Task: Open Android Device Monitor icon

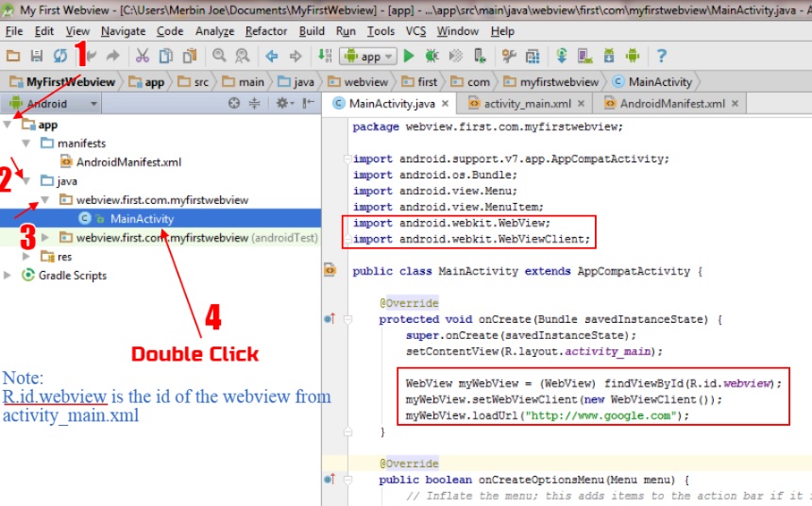Action: [633, 56]
